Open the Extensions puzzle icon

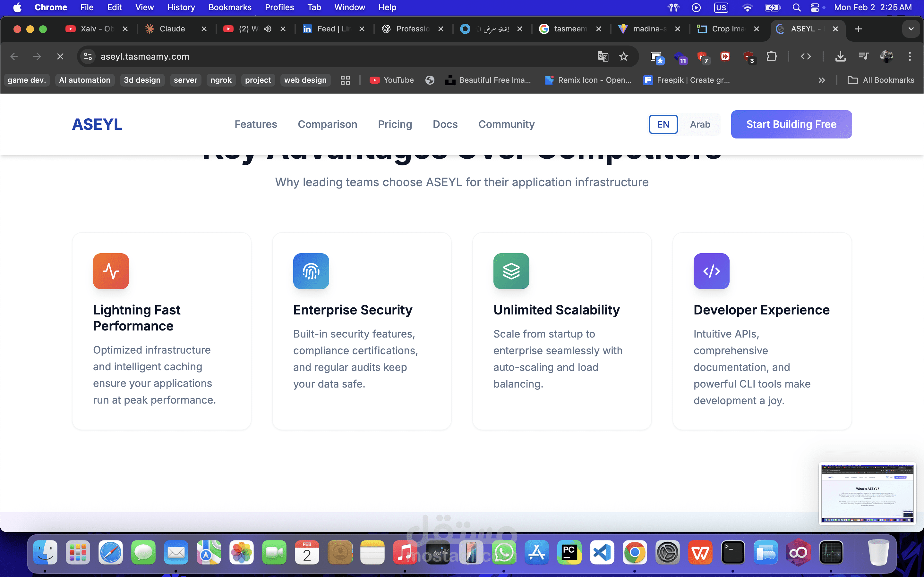tap(771, 56)
